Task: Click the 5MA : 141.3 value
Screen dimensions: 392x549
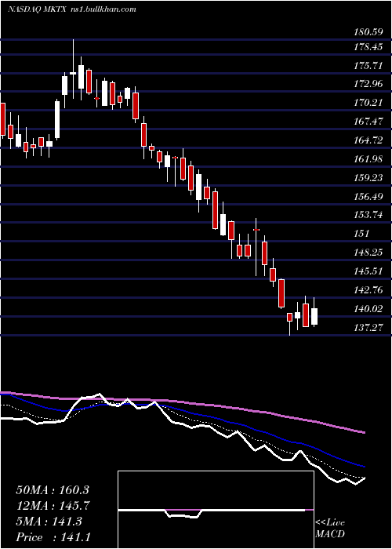Action: click(49, 522)
